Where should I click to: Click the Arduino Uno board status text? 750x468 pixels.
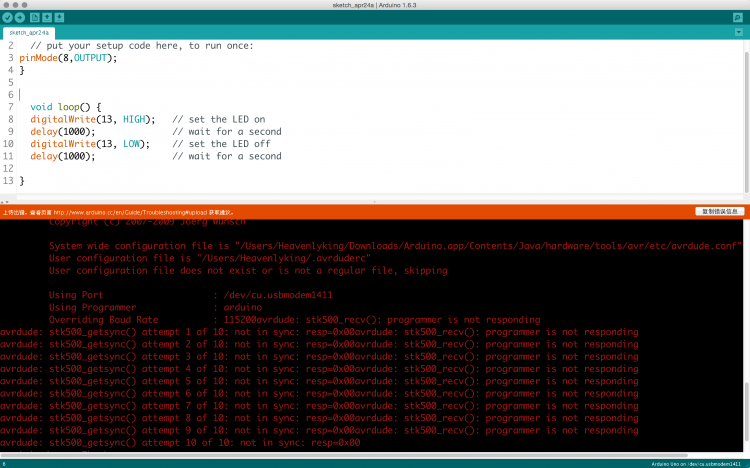click(697, 464)
